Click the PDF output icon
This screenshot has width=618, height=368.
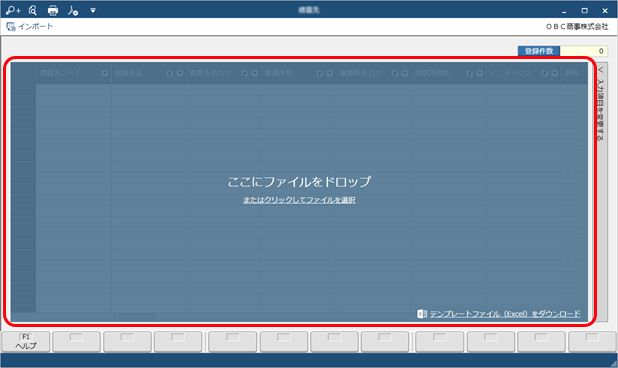(73, 11)
